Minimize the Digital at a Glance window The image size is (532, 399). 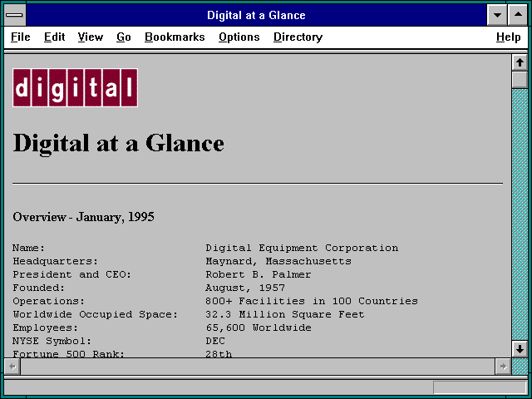[x=497, y=15]
